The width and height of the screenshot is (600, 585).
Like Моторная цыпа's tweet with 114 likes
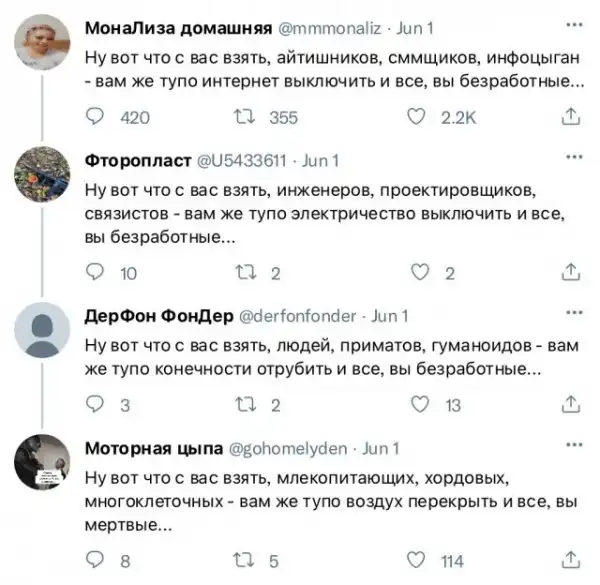[x=421, y=560]
